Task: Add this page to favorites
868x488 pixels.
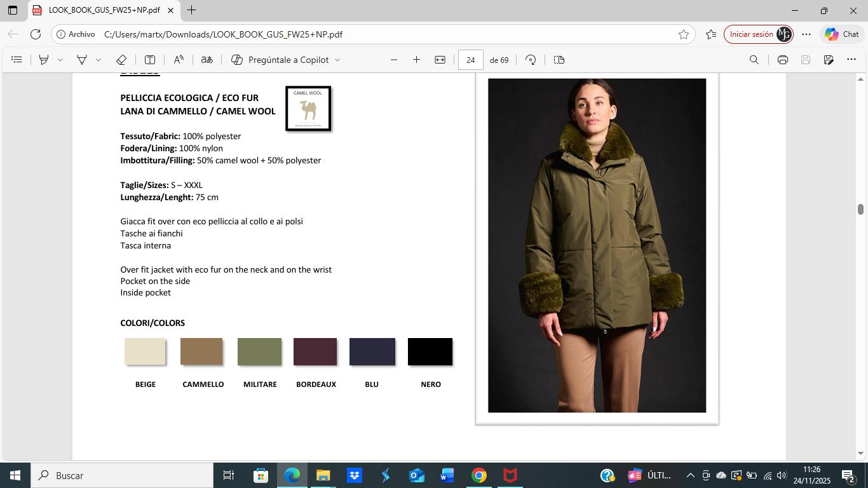Action: (x=684, y=34)
